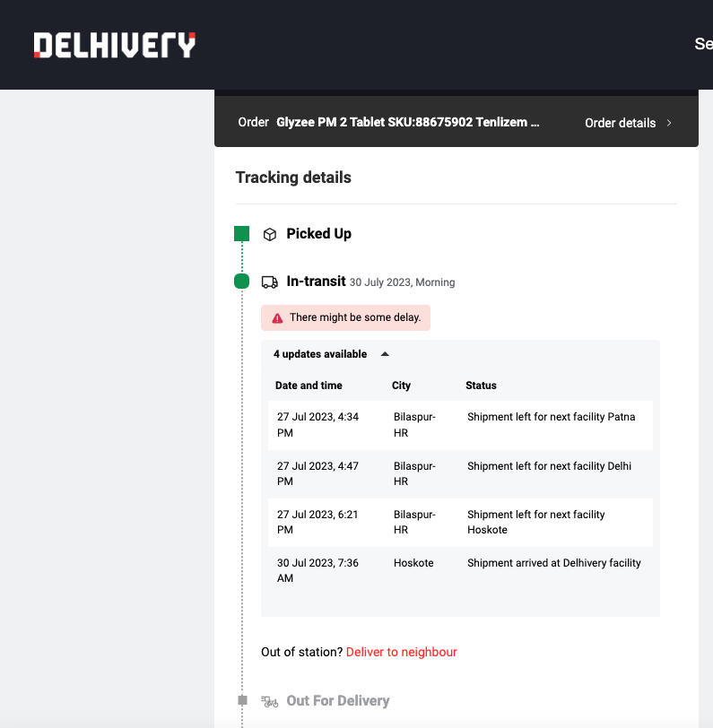
Task: Click the green In-transit circle marker
Action: click(x=241, y=281)
